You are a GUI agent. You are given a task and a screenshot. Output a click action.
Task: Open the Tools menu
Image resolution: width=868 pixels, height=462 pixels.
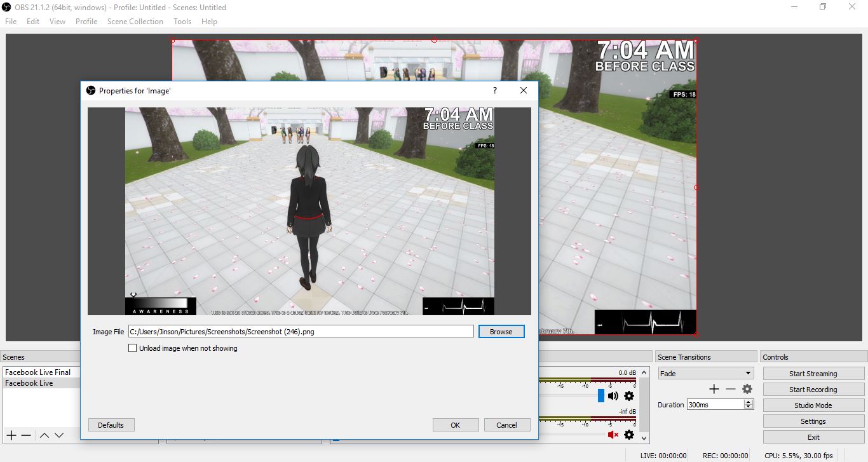(182, 22)
